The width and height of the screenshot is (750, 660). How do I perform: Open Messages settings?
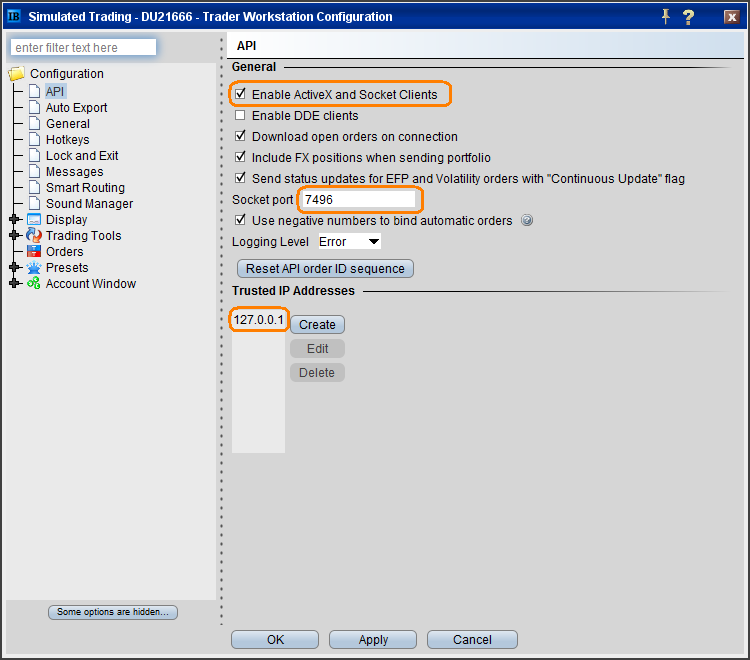point(75,172)
